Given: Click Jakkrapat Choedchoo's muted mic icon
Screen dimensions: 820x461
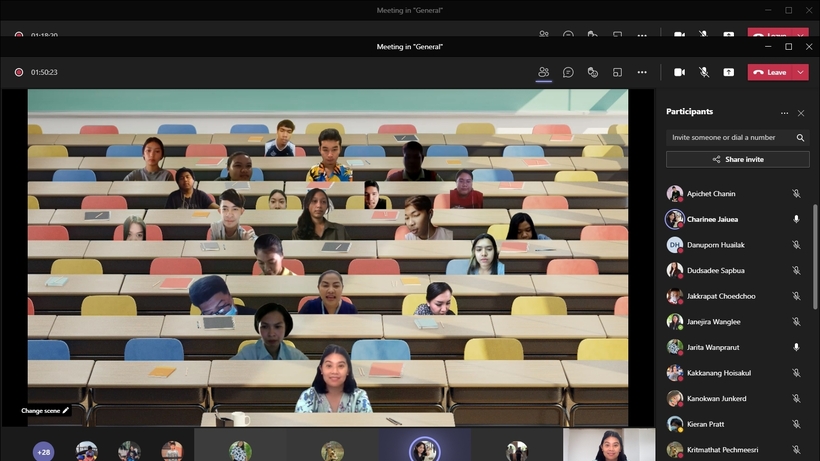Looking at the screenshot, I should coord(796,296).
